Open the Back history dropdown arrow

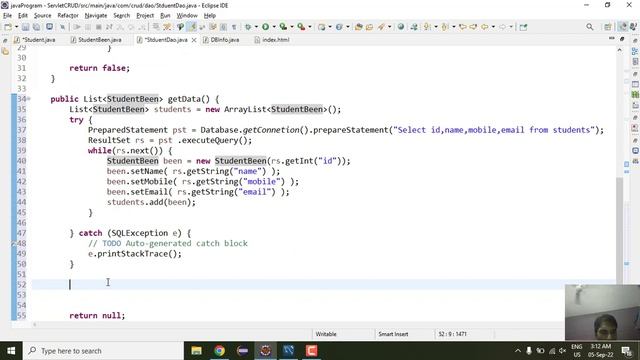coord(493,27)
